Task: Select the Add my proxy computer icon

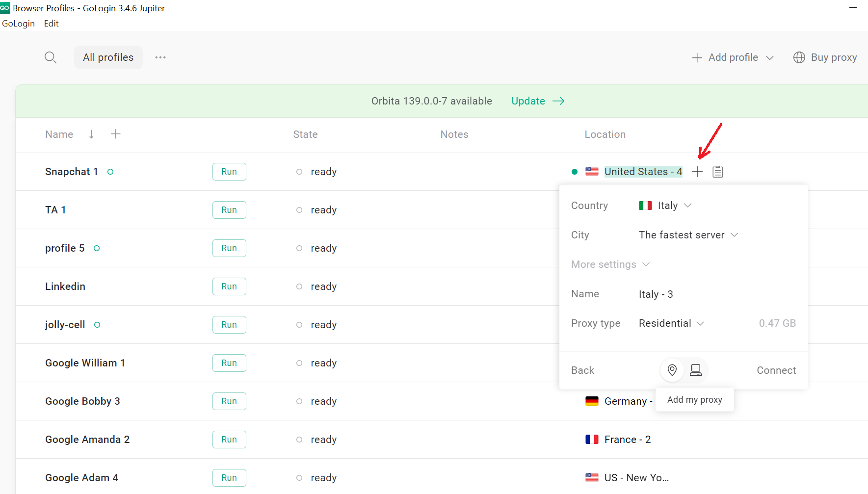Action: (696, 370)
